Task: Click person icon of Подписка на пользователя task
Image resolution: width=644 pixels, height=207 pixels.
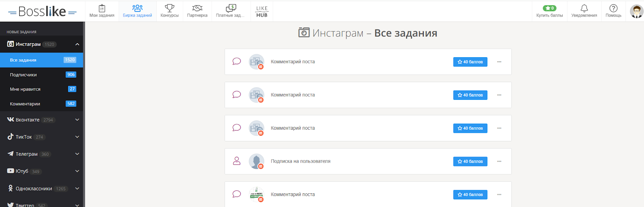Action: (237, 161)
